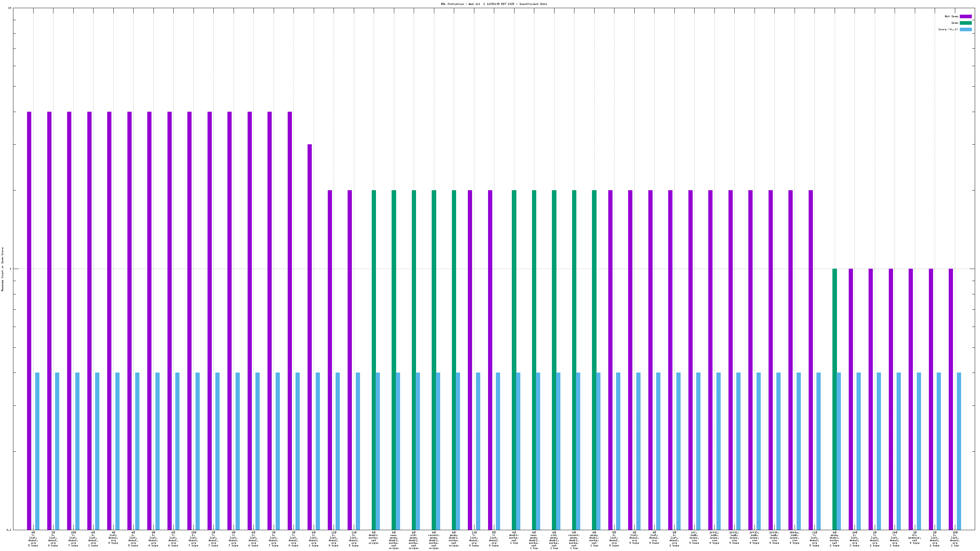Click the 1ff.iadb.isipp.com 4 hops label
The width and height of the screenshot is (980, 551).
tap(694, 538)
